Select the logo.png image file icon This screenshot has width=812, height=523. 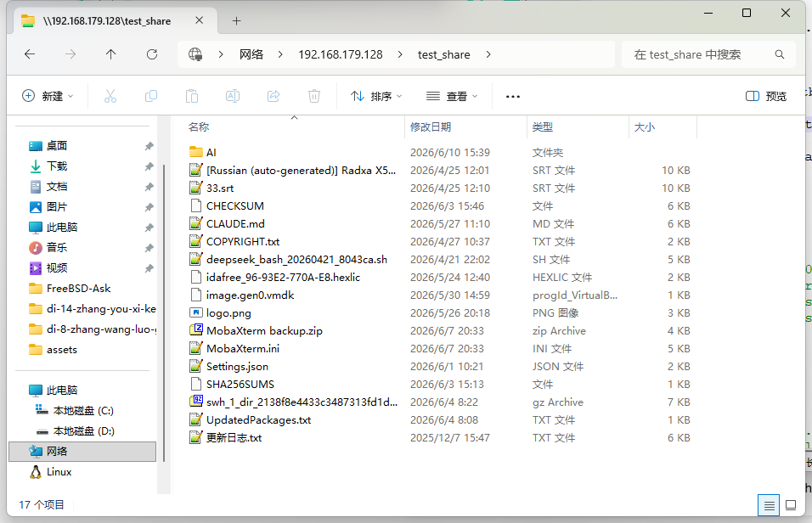[x=195, y=312]
